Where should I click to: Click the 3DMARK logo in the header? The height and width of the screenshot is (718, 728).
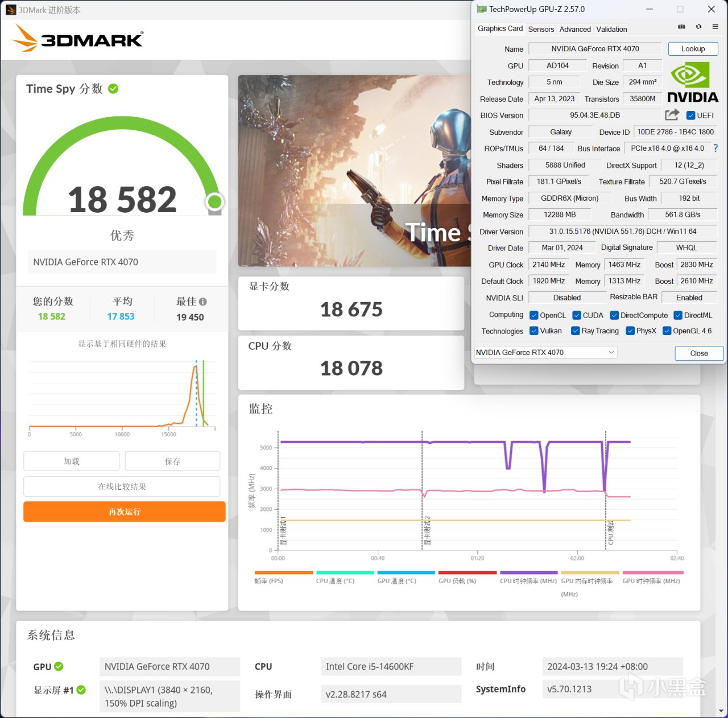coord(78,39)
